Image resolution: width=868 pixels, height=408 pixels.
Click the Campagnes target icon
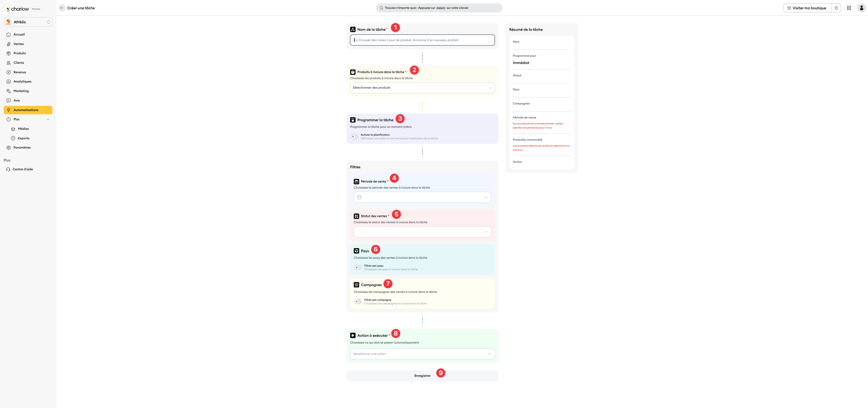click(356, 285)
